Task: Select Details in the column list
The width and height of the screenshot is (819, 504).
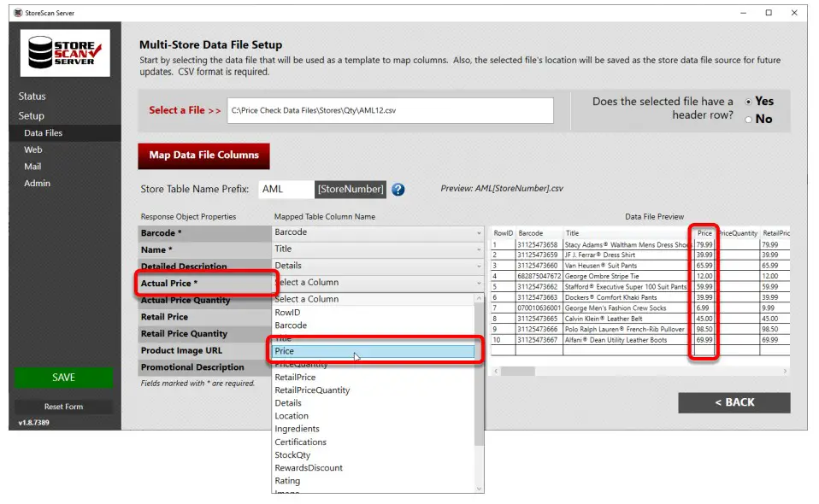Action: pyautogui.click(x=374, y=403)
